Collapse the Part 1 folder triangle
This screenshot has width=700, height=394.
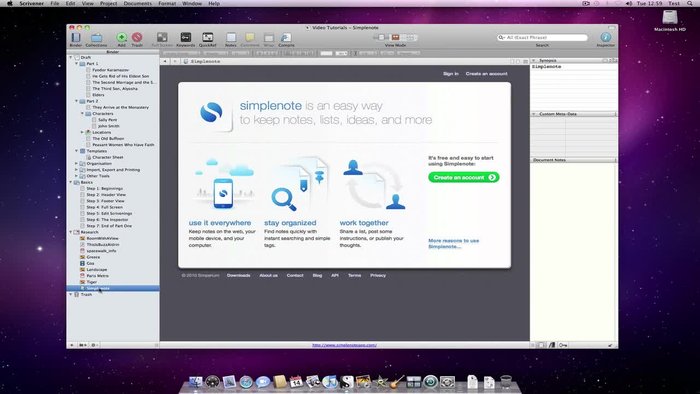76,63
